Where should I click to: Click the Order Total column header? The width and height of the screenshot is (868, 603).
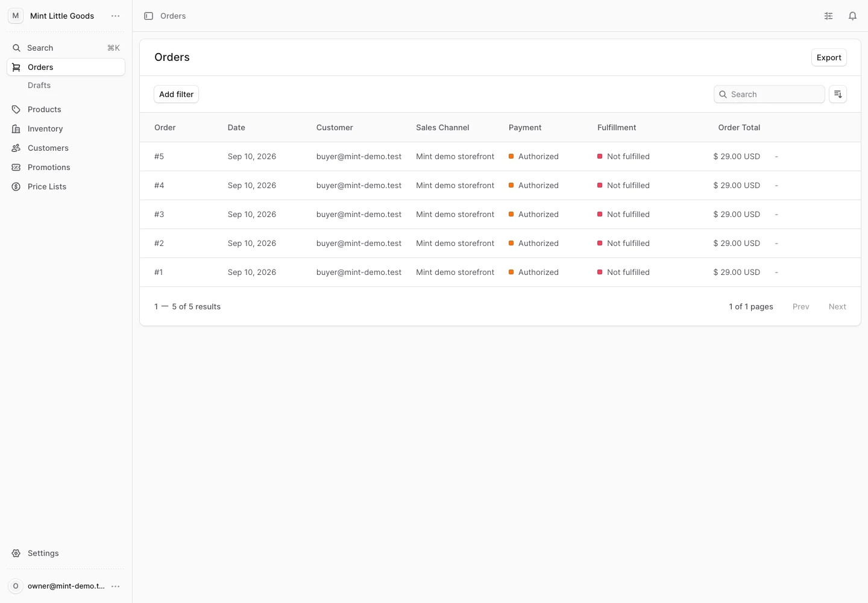[x=739, y=127]
